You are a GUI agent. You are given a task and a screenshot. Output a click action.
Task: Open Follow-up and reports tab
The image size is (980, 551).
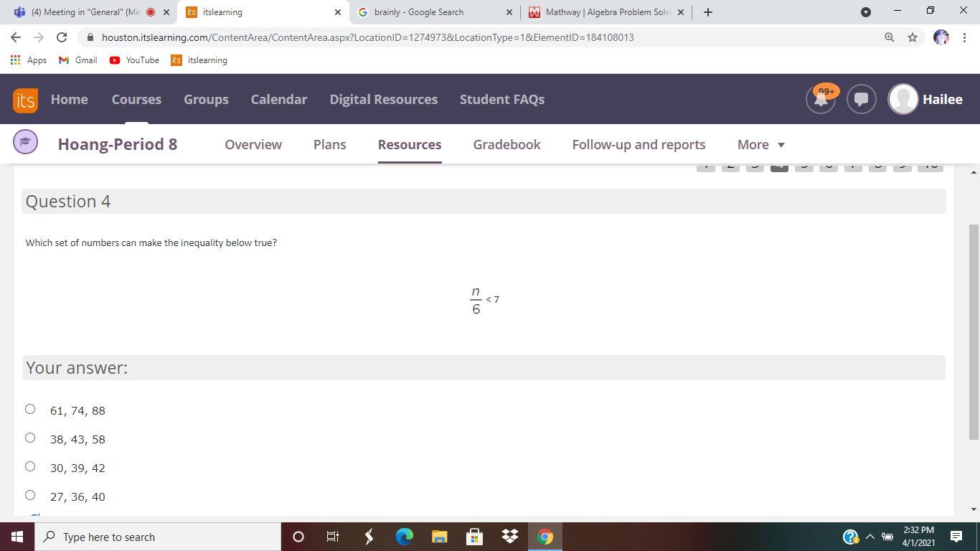click(x=639, y=144)
